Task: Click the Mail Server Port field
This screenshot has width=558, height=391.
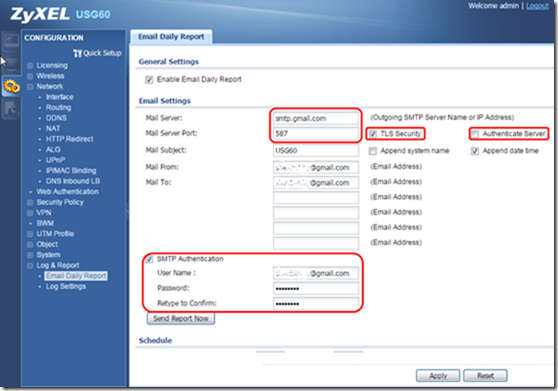Action: point(316,134)
